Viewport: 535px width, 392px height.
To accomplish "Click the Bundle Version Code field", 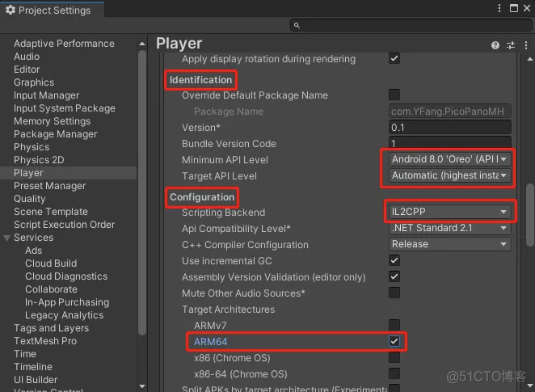I will (x=449, y=142).
